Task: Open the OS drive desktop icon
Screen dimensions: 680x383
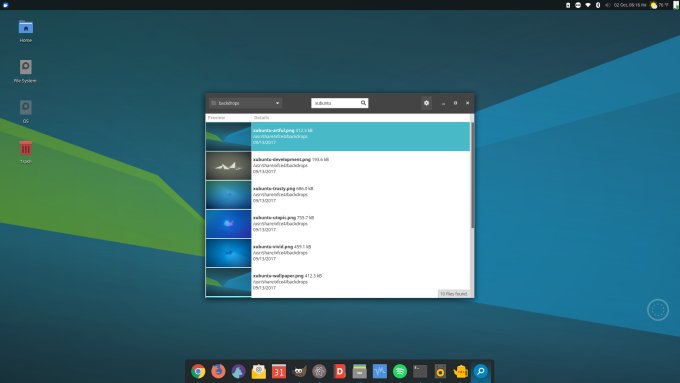Action: (x=26, y=111)
